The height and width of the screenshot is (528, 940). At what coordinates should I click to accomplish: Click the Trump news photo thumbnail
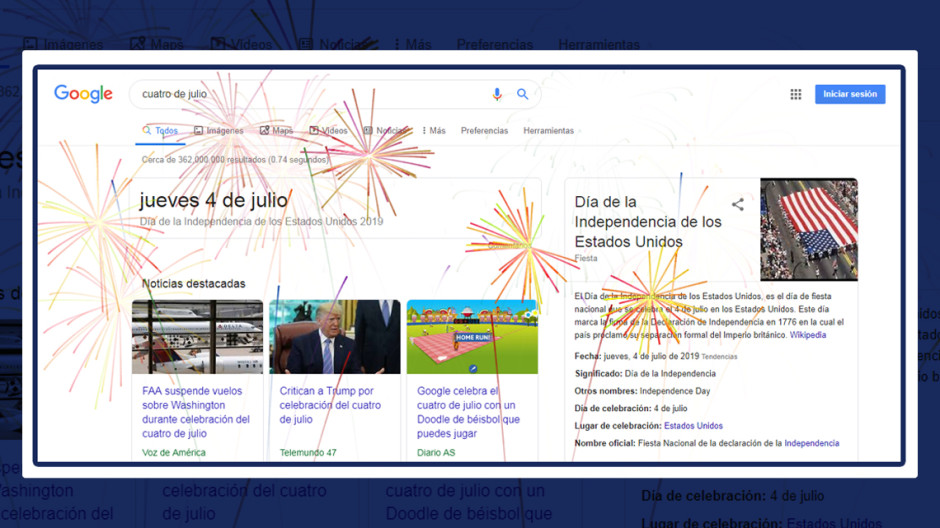[x=335, y=337]
